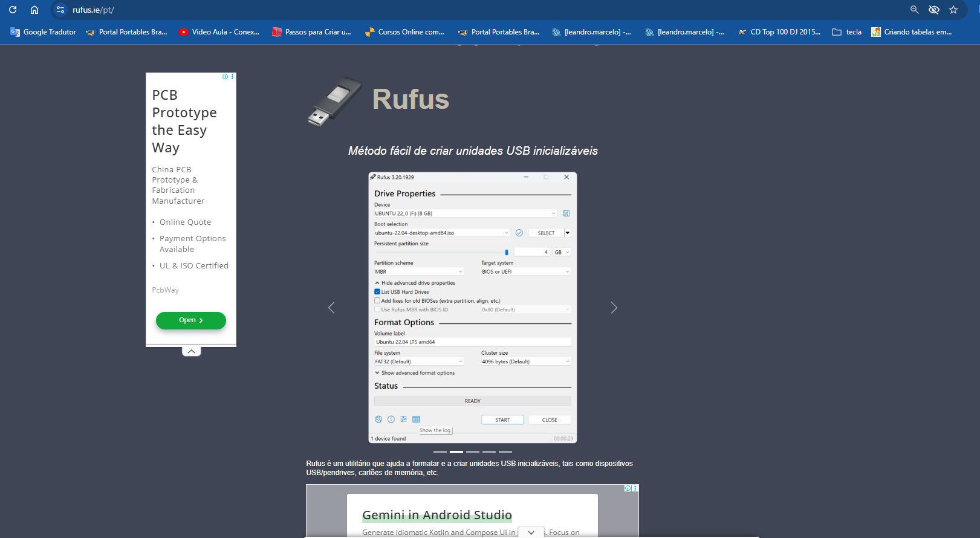Viewport: 980px width, 538px height.
Task: Click the START button in Rufus
Action: (502, 420)
